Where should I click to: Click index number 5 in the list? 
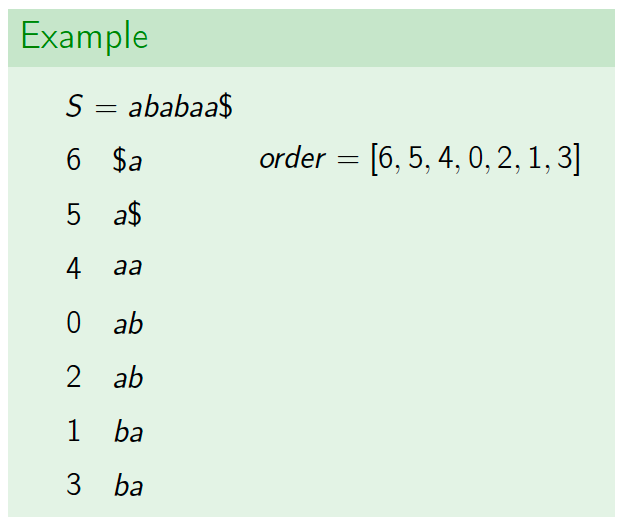tap(74, 214)
